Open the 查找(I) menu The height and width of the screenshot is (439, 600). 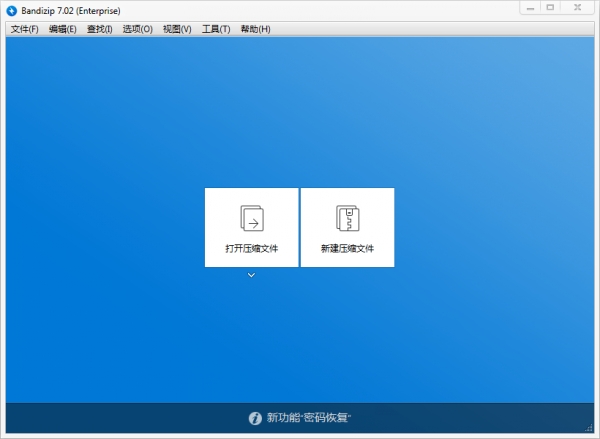(x=99, y=29)
